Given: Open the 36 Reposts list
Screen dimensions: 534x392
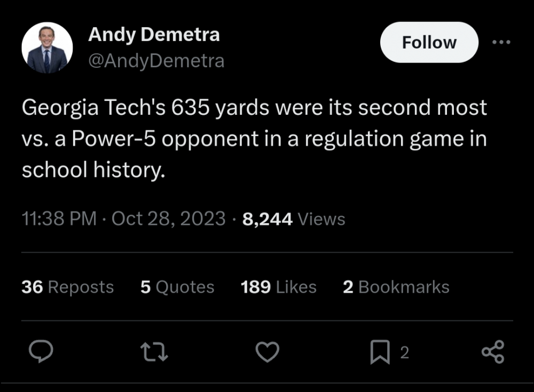Looking at the screenshot, I should click(x=68, y=287).
